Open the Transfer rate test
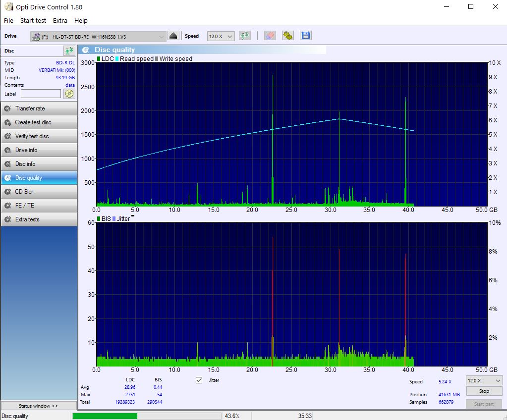The width and height of the screenshot is (507, 420). click(39, 108)
